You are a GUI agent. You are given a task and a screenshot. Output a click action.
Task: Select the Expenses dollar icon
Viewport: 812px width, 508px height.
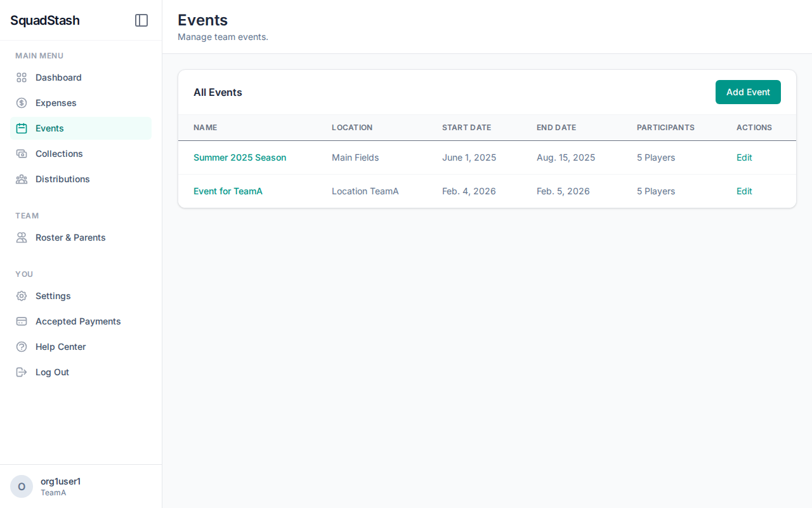21,102
